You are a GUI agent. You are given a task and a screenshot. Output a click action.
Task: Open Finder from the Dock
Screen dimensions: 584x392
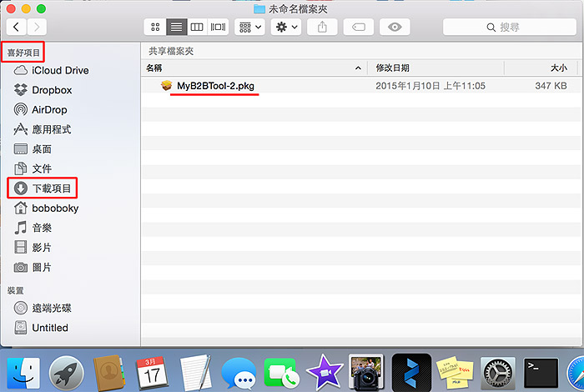[x=23, y=374]
